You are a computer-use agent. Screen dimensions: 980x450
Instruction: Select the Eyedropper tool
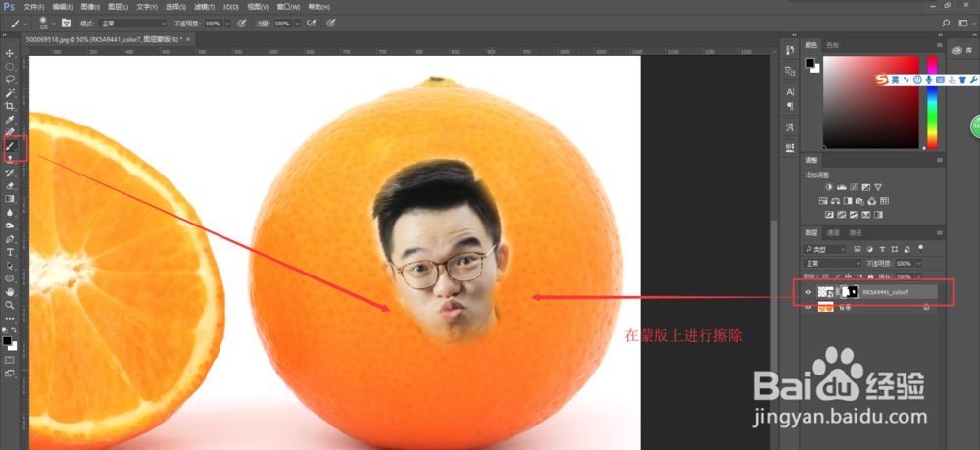[x=10, y=119]
